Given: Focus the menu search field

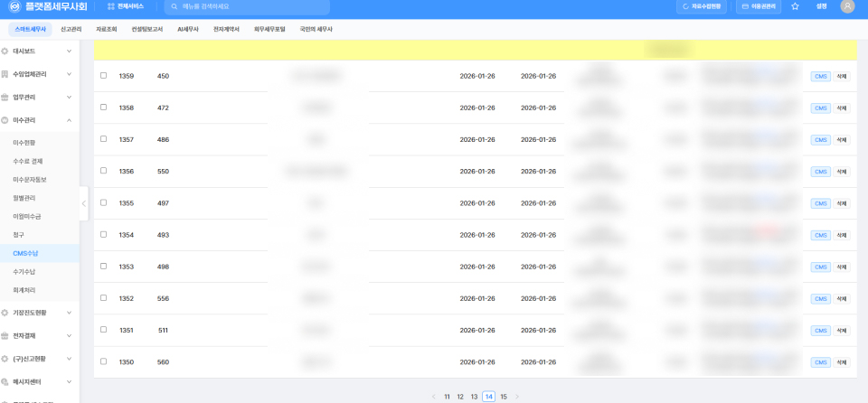Looking at the screenshot, I should [247, 6].
